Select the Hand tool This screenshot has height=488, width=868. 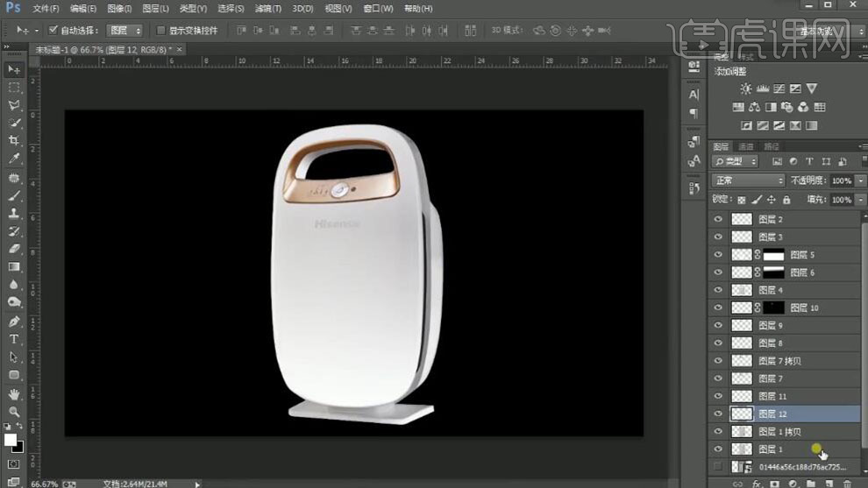click(x=14, y=394)
